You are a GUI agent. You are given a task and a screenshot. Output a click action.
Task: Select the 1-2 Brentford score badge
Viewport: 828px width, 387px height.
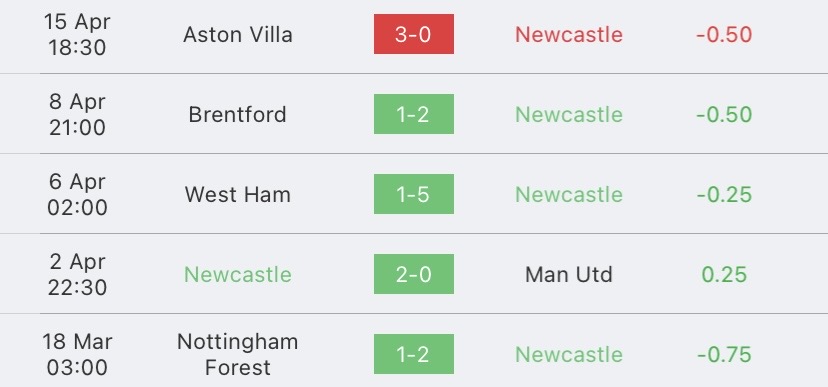click(413, 114)
